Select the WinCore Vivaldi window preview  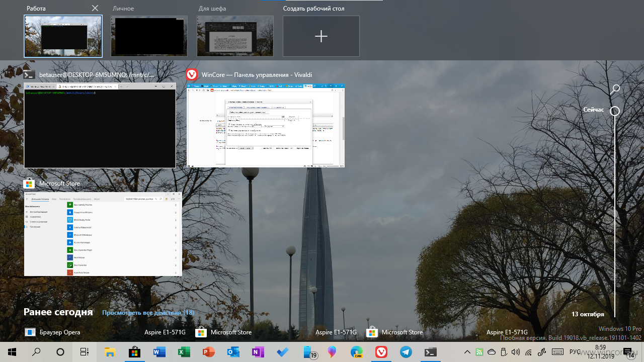tap(266, 125)
